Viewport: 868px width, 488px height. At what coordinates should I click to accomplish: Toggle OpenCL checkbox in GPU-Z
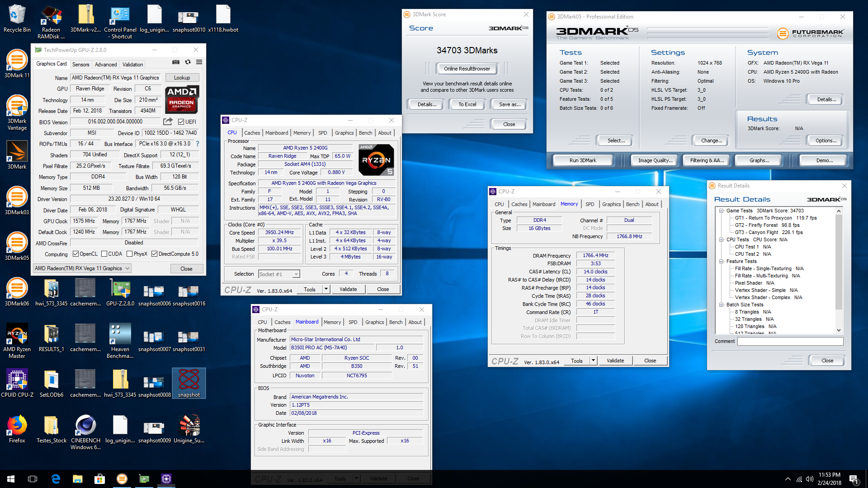[x=75, y=254]
